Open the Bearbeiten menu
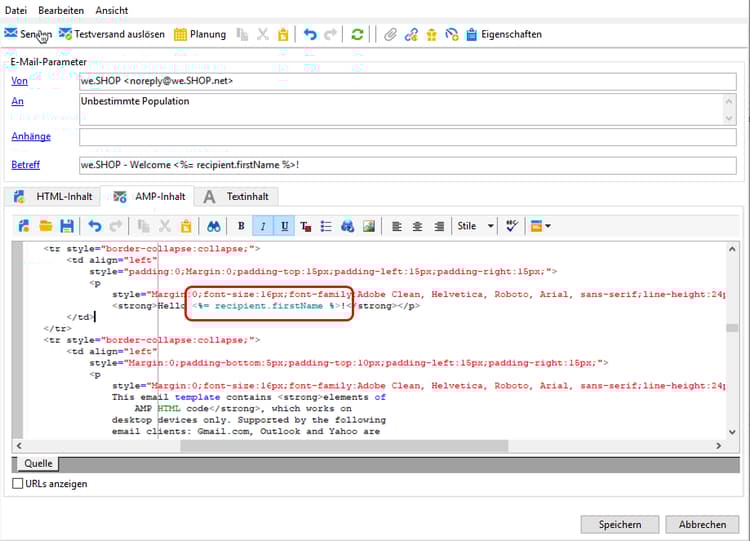Image resolution: width=750 pixels, height=541 pixels. [61, 10]
